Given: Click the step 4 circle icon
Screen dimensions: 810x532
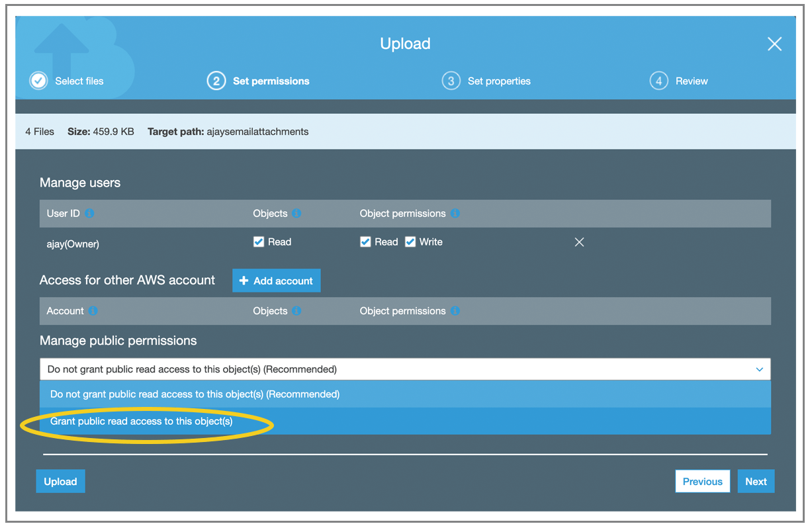Looking at the screenshot, I should [x=658, y=81].
